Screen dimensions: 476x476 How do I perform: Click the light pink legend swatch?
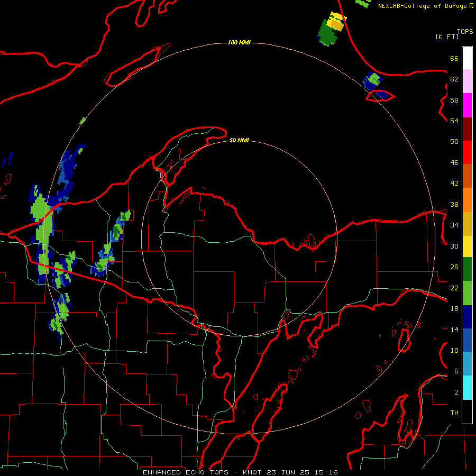point(467,81)
